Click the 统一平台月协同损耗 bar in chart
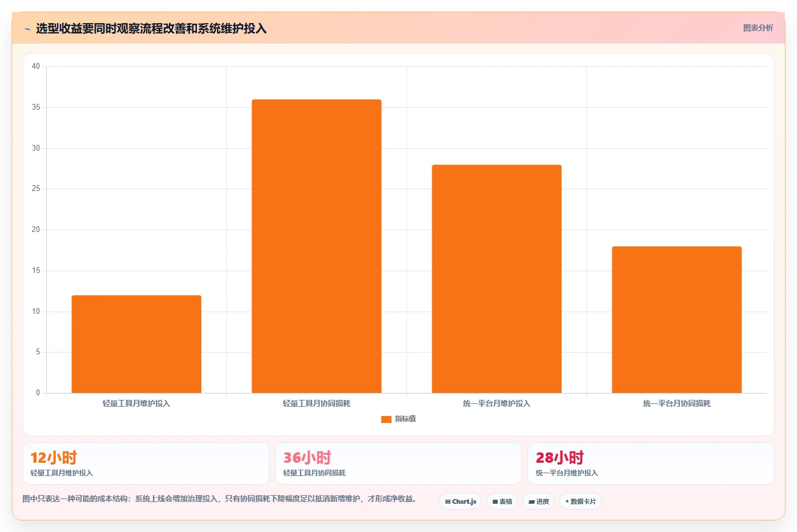Screen dimensions: 797x532 coord(676,320)
